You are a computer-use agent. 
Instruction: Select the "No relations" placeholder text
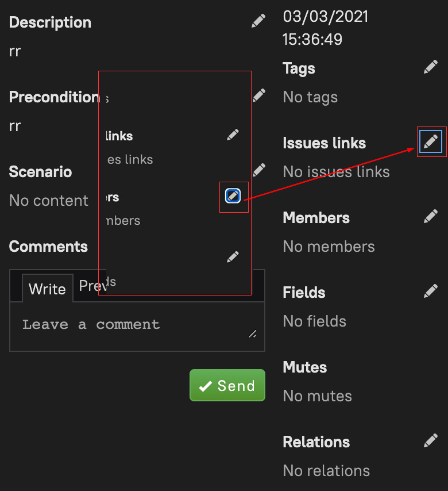click(326, 470)
